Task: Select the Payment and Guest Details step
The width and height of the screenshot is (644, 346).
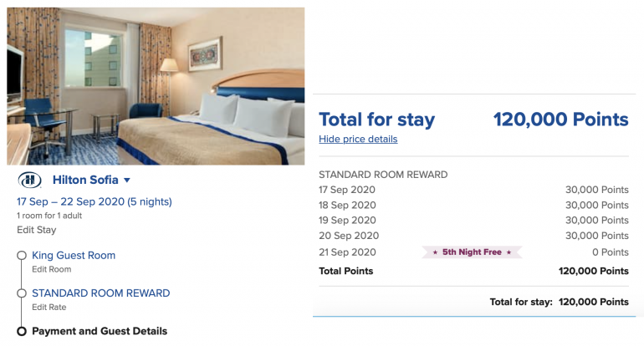Action: [x=100, y=331]
